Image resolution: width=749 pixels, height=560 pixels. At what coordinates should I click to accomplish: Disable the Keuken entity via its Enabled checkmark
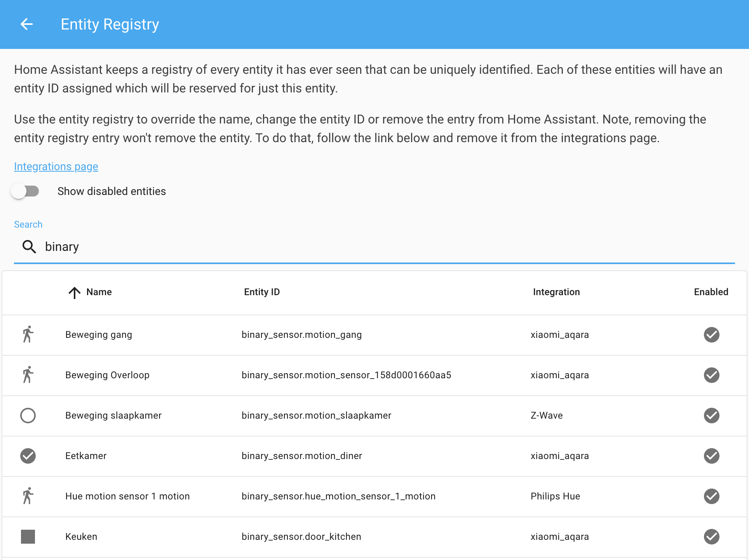pos(711,537)
